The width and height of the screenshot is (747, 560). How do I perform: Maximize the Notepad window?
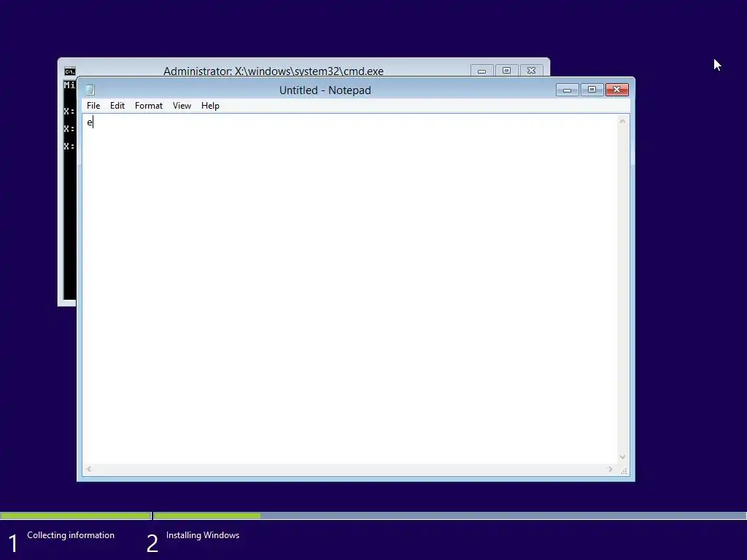tap(592, 90)
